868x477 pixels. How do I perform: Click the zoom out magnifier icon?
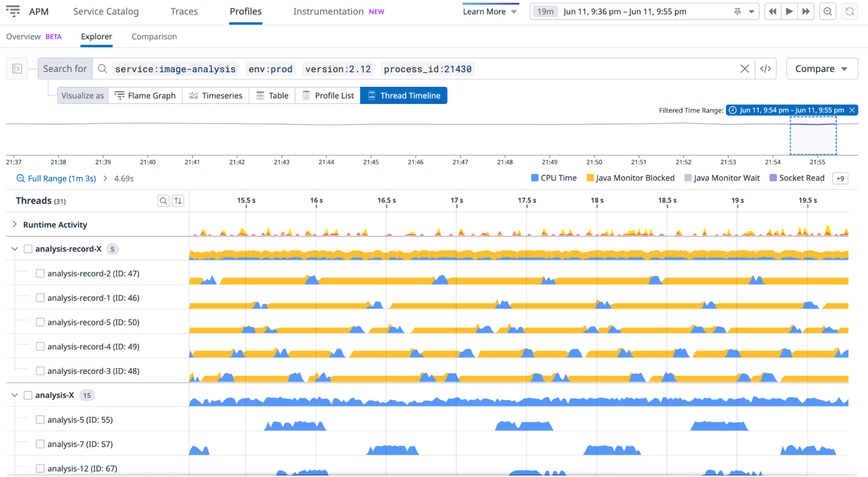click(x=827, y=11)
